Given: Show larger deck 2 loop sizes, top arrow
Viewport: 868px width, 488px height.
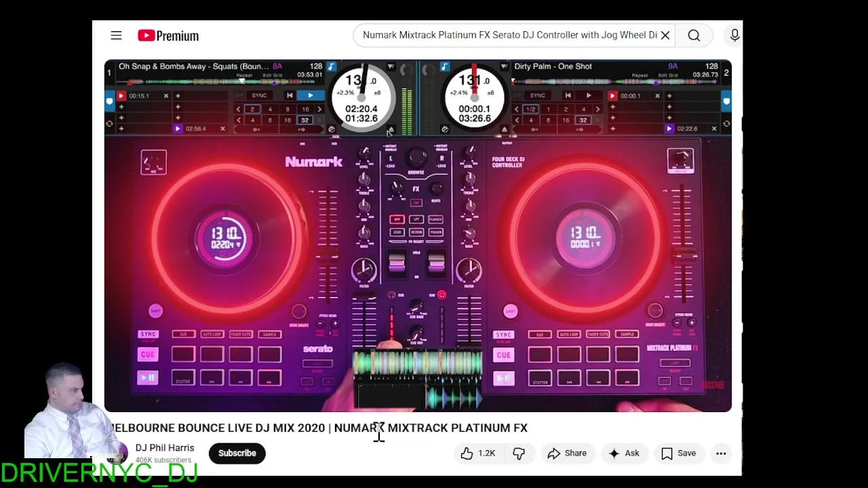Looking at the screenshot, I should coord(597,109).
